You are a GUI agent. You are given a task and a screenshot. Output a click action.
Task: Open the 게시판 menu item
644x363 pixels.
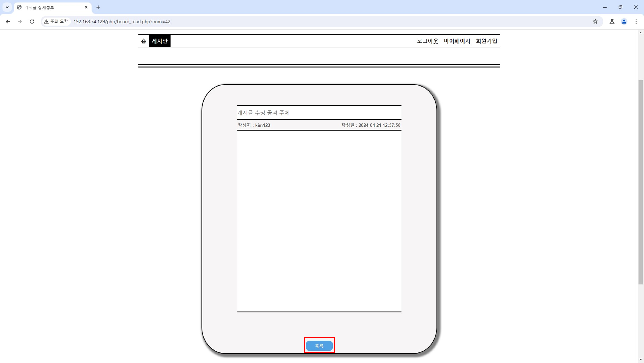pos(160,41)
